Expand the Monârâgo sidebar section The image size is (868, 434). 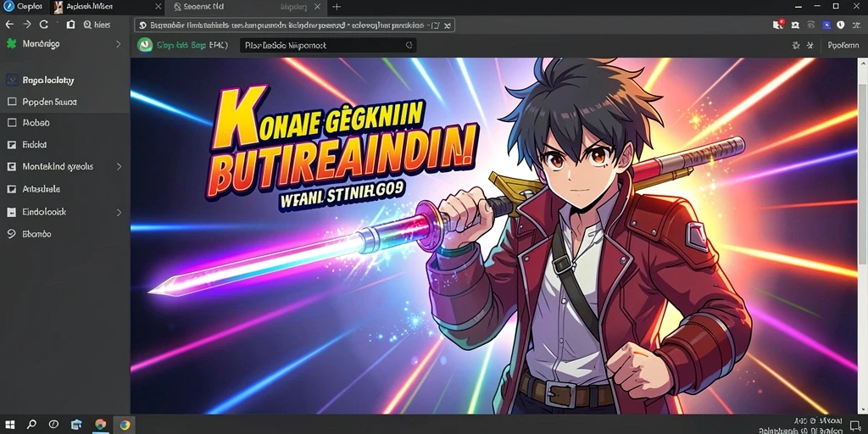118,44
